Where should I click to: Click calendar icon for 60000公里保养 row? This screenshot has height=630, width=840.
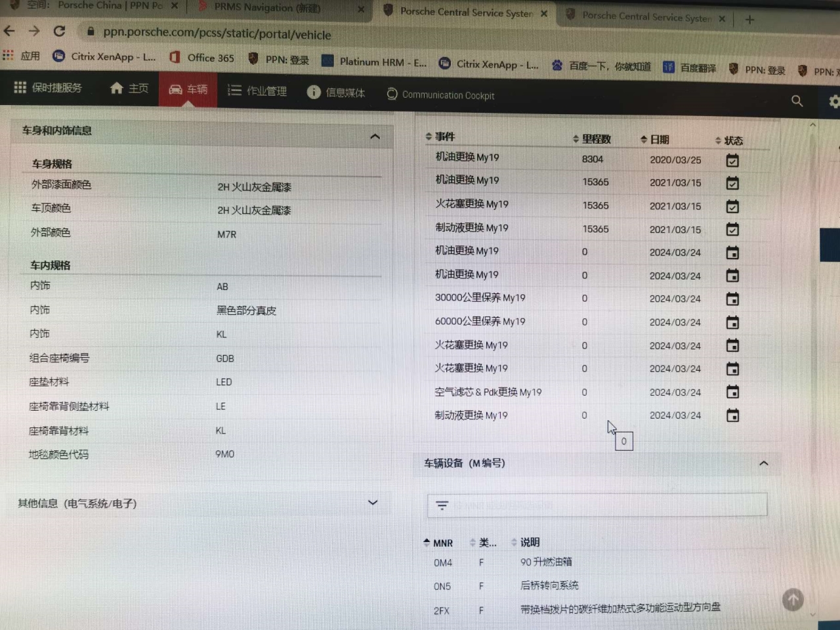pos(732,323)
